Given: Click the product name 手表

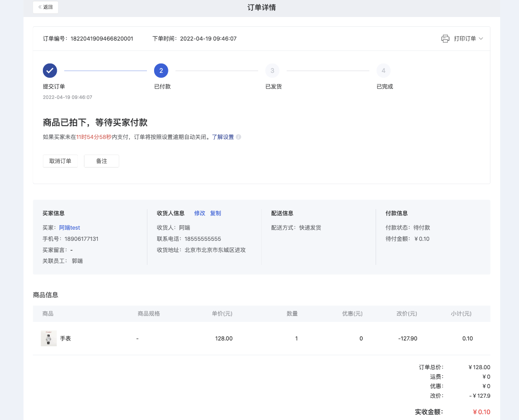Looking at the screenshot, I should coord(66,339).
